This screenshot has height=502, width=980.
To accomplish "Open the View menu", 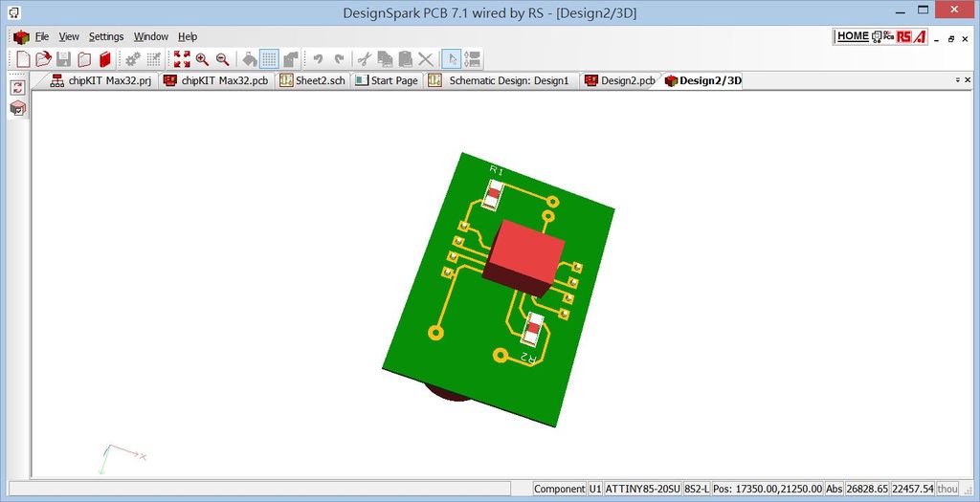I will pyautogui.click(x=69, y=37).
